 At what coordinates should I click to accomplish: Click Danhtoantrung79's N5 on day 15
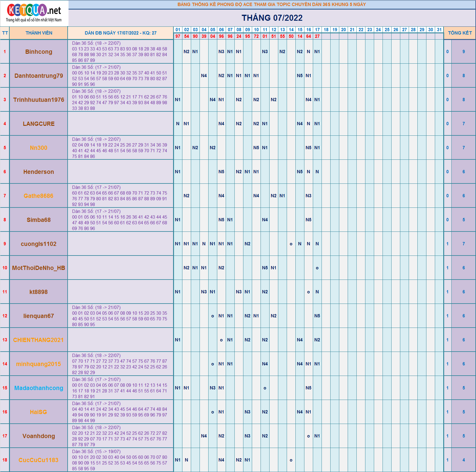pyautogui.click(x=300, y=76)
